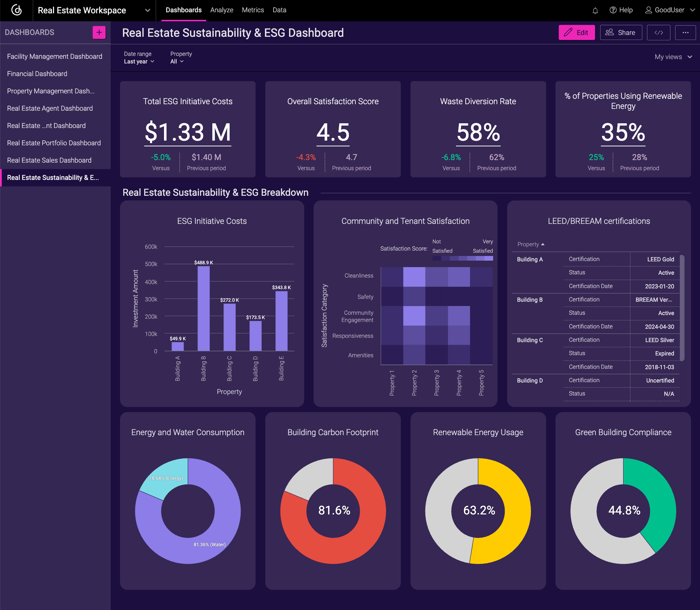Viewport: 700px width, 610px height.
Task: Click the Satisfaction Score color legend
Action: point(462,258)
